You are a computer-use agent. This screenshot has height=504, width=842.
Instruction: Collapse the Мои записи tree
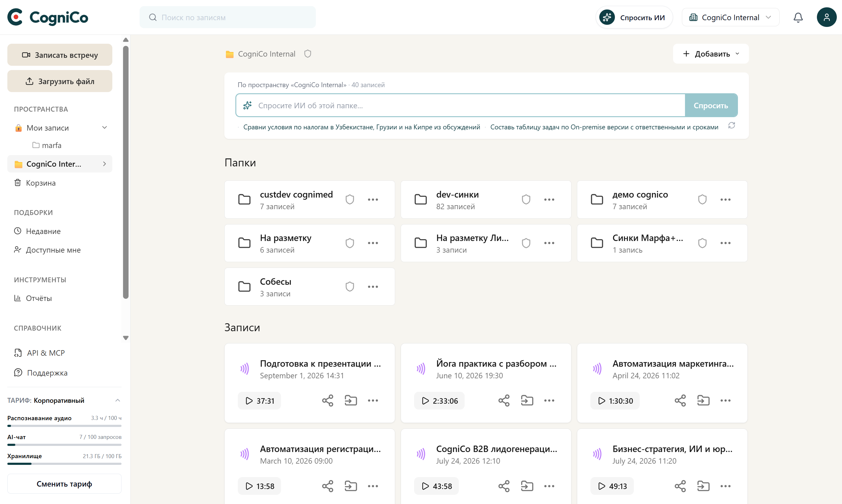(104, 127)
